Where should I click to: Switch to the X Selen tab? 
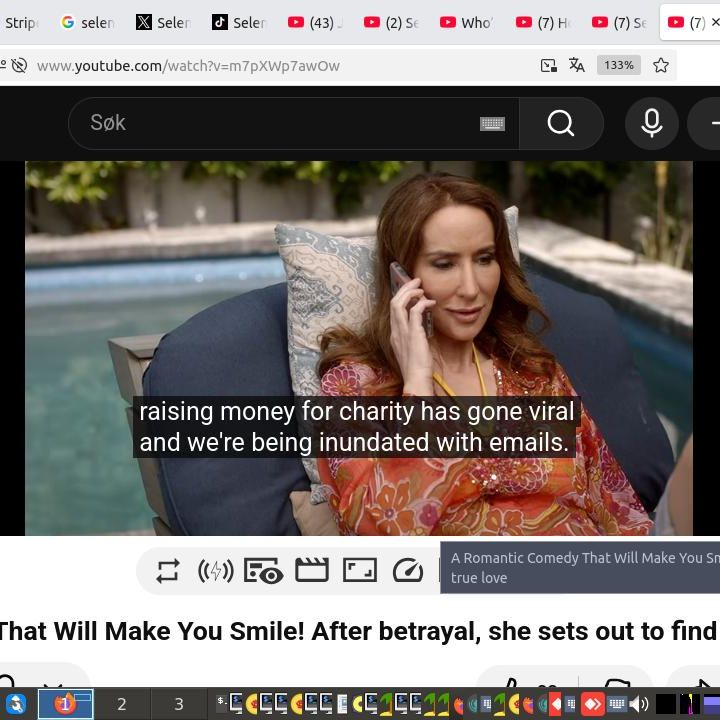[x=163, y=22]
